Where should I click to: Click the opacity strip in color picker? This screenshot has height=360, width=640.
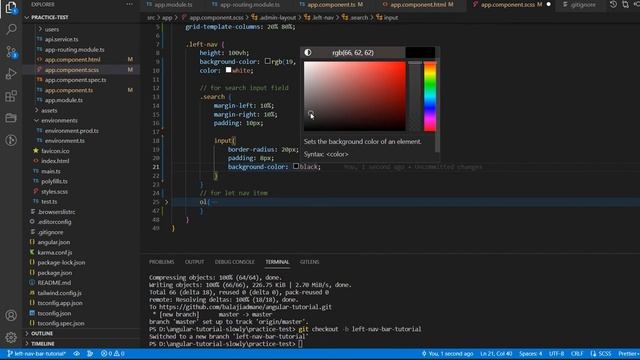click(x=415, y=96)
